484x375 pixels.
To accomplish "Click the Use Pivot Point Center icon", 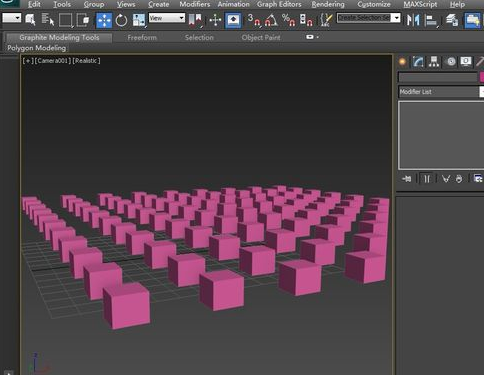I will 195,20.
